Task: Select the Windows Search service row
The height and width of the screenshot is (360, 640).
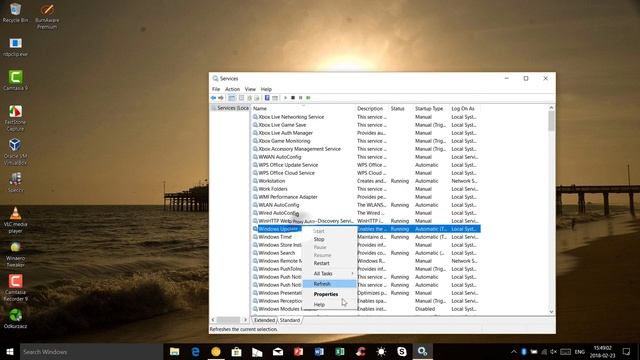Action: point(366,253)
